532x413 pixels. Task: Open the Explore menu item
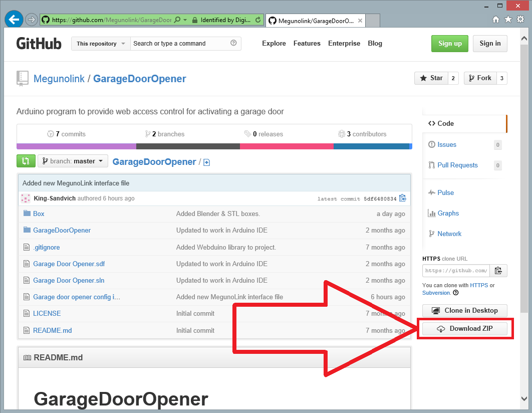[x=274, y=44]
